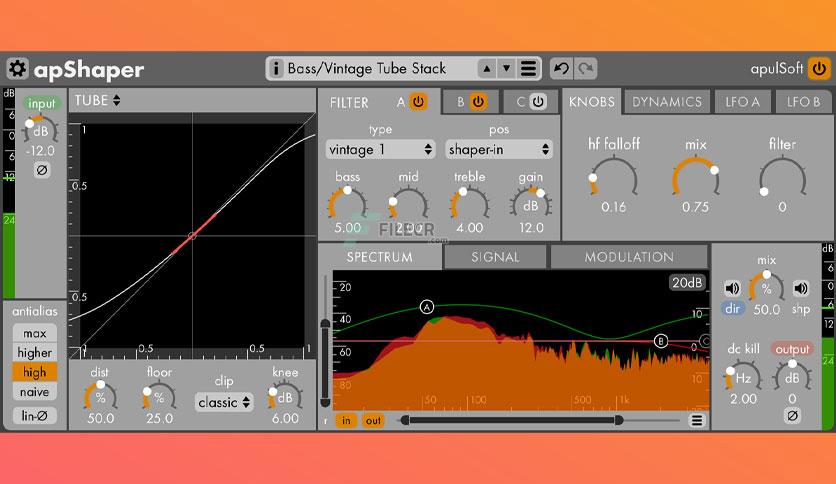Select filter node A on the spectrum
Viewport: 836px width, 484px height.
point(427,307)
